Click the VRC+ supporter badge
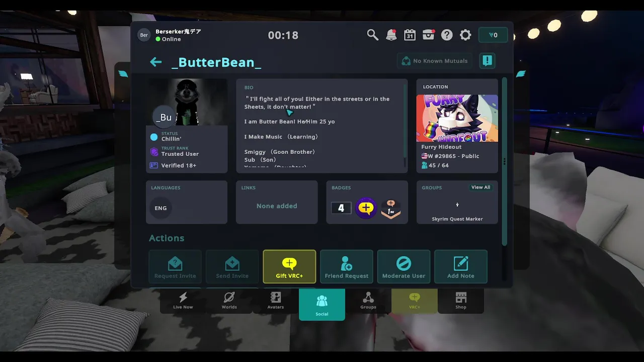 point(366,208)
